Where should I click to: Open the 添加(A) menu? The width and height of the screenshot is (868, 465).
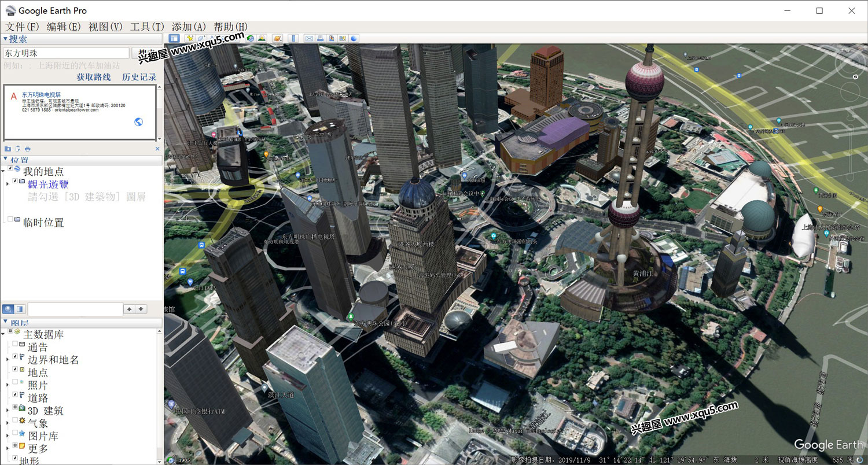tap(189, 27)
